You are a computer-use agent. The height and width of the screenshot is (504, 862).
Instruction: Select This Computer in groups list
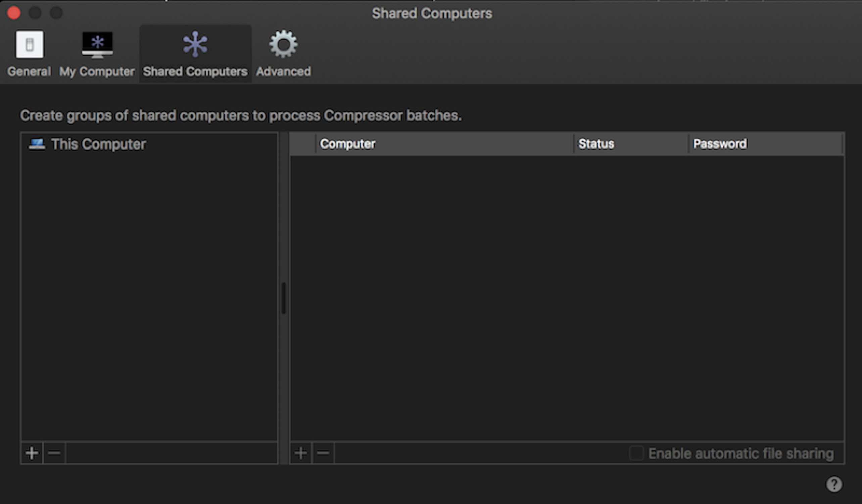tap(98, 144)
